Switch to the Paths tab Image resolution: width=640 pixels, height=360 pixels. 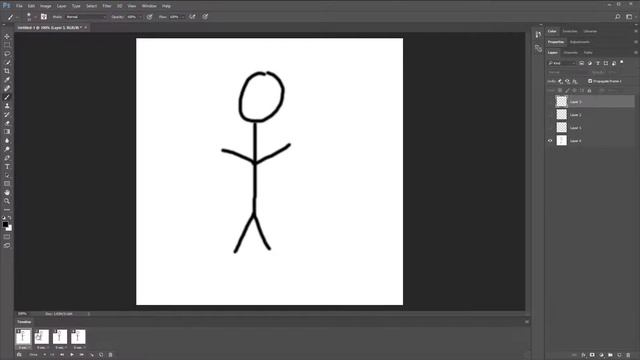[x=588, y=53]
